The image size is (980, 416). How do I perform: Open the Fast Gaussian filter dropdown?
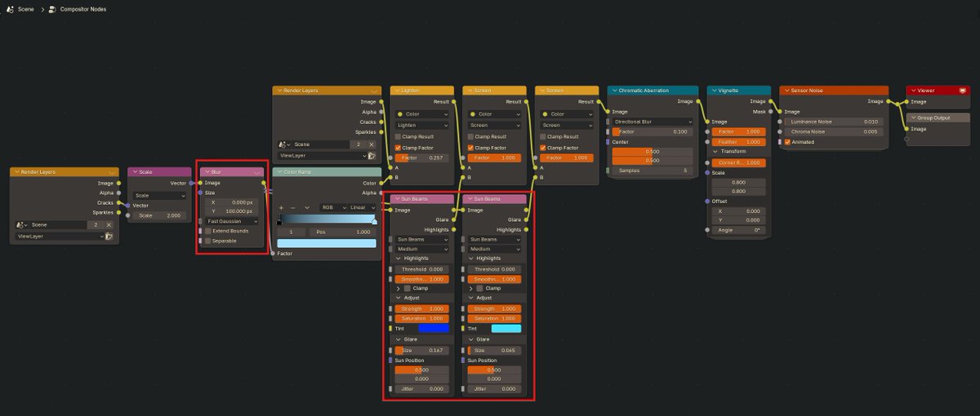coord(233,221)
